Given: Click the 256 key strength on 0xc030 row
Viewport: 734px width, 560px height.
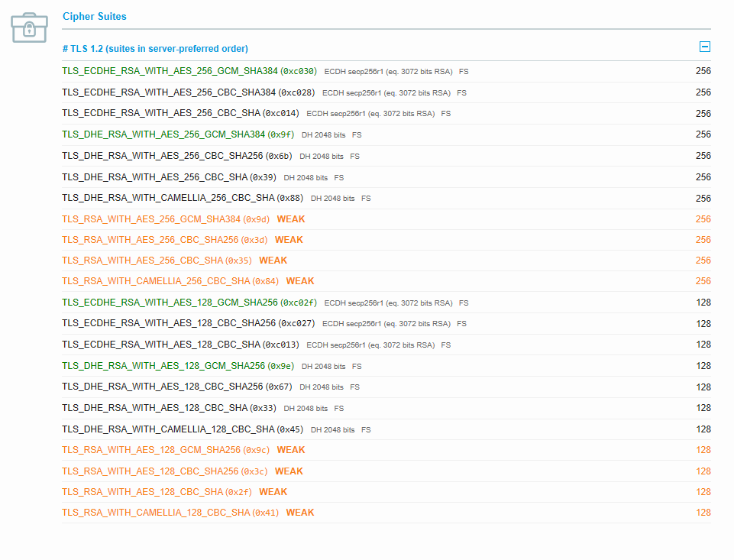Looking at the screenshot, I should (x=703, y=71).
